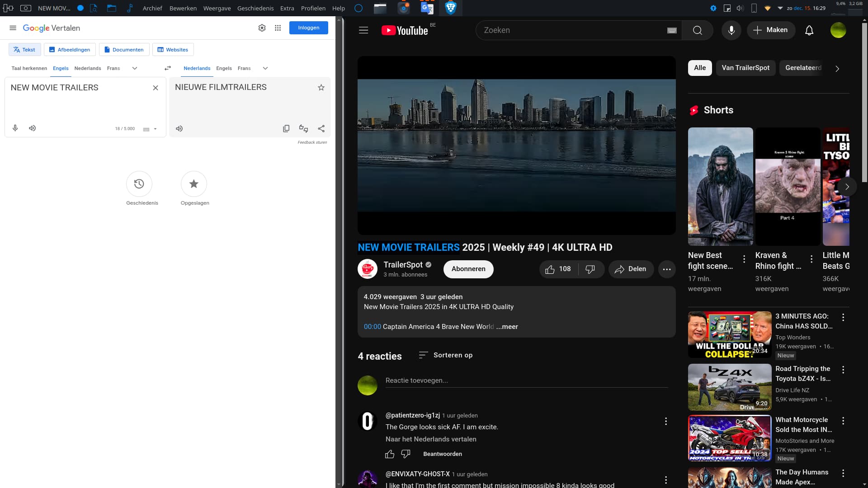Listen to the Dutch translation
The height and width of the screenshot is (488, 868).
click(179, 129)
